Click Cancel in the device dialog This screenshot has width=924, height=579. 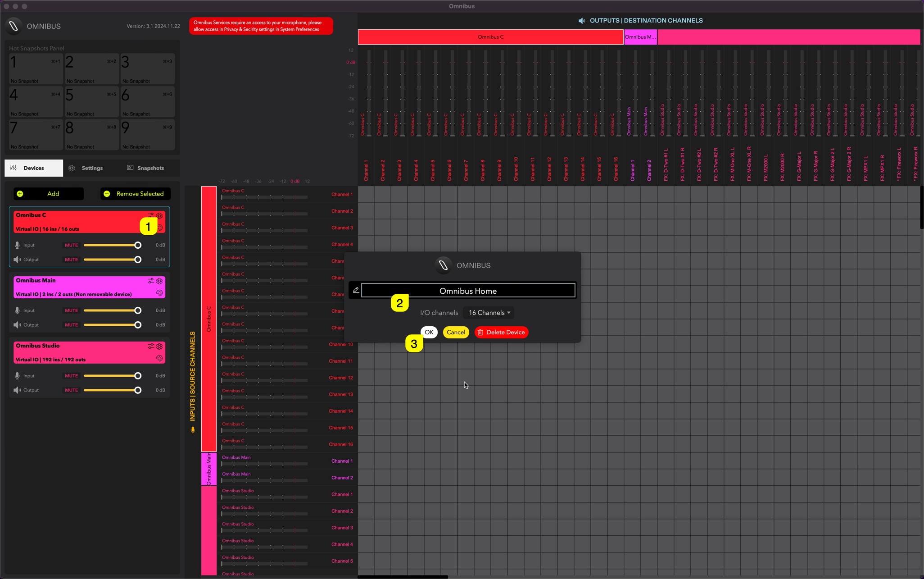click(x=456, y=333)
